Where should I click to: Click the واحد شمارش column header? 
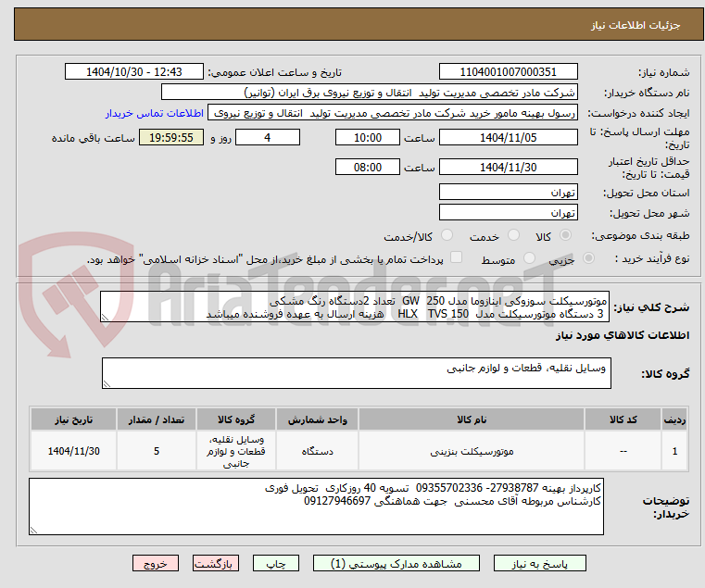317,419
